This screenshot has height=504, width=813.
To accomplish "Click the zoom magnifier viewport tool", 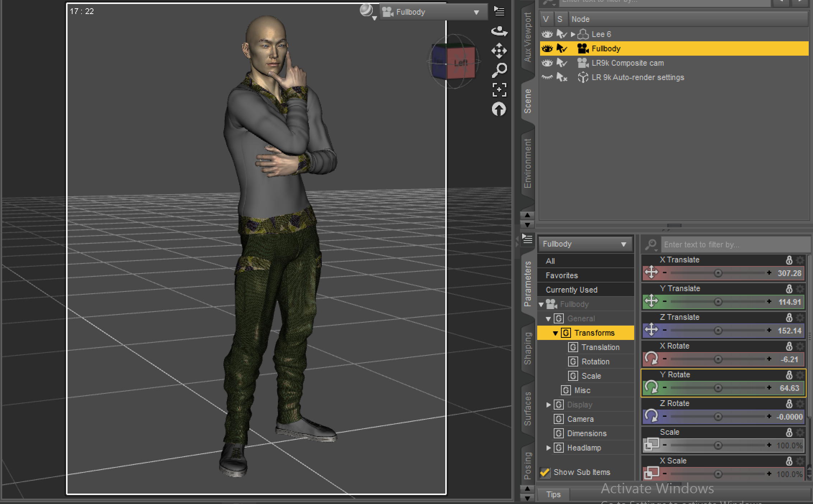I will click(499, 70).
